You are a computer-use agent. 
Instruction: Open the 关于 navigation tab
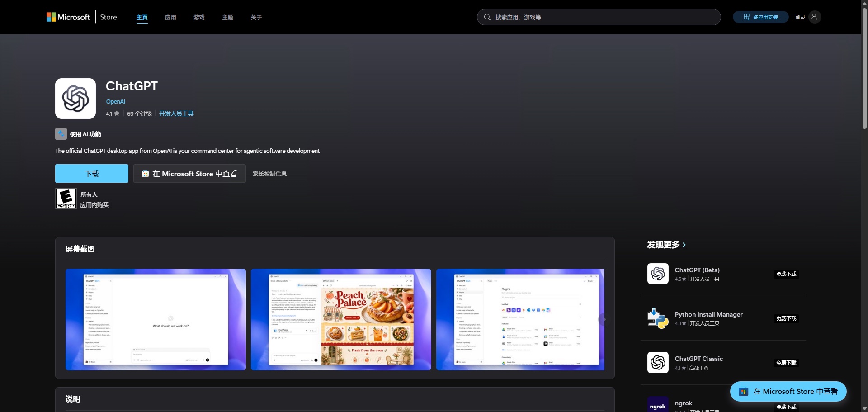click(x=256, y=17)
